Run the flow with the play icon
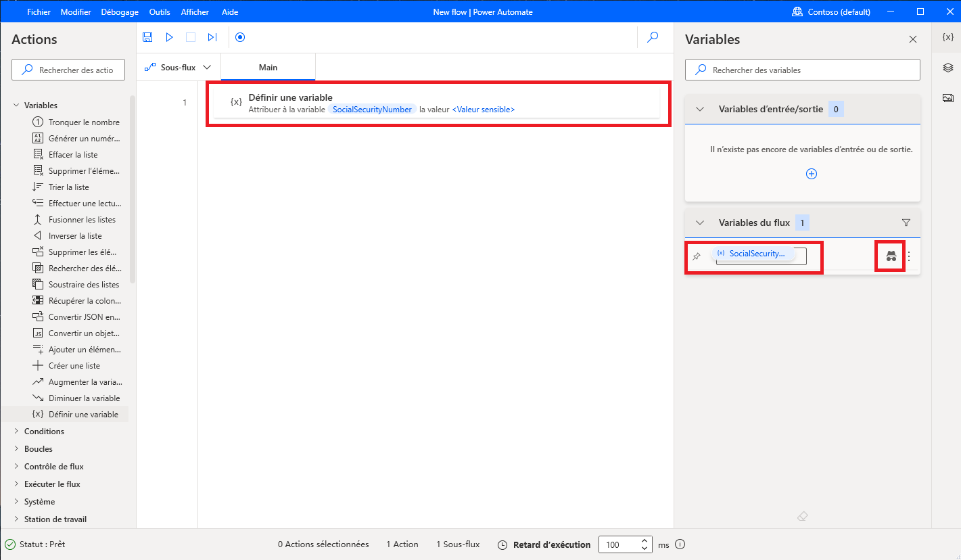961x560 pixels. pyautogui.click(x=170, y=38)
